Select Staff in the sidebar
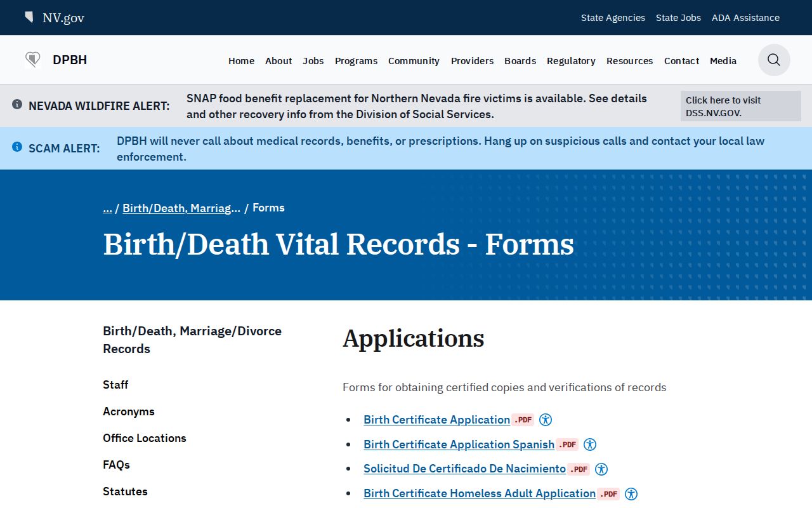The image size is (812, 508). 115,385
